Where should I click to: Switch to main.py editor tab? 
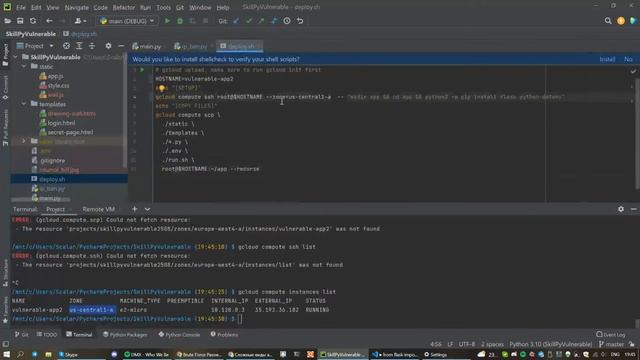[147, 46]
